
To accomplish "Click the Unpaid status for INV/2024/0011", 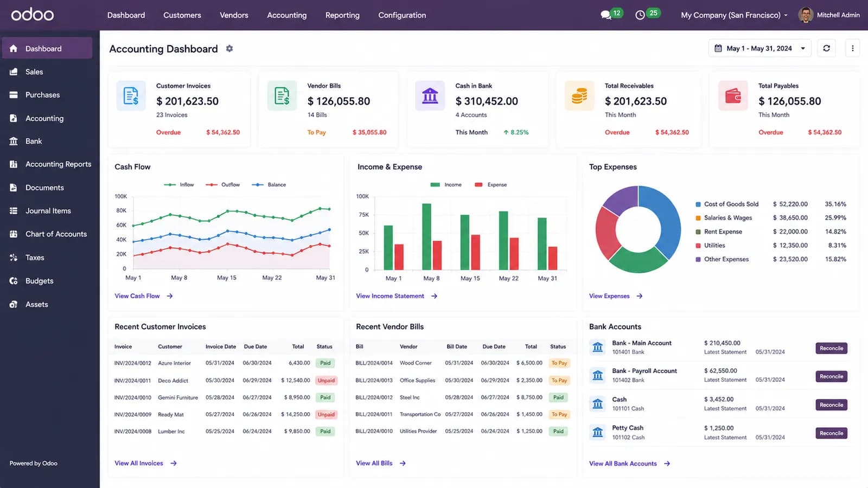I will (x=326, y=381).
